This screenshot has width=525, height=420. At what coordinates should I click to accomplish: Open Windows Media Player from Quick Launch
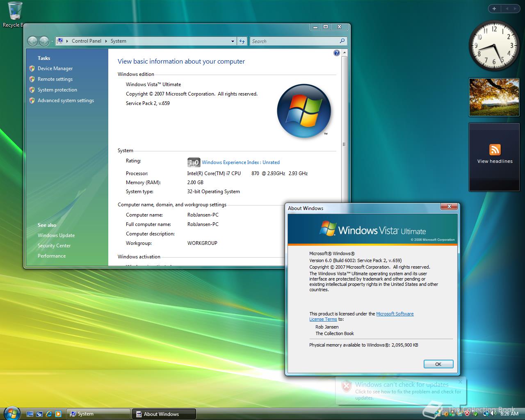coord(58,413)
